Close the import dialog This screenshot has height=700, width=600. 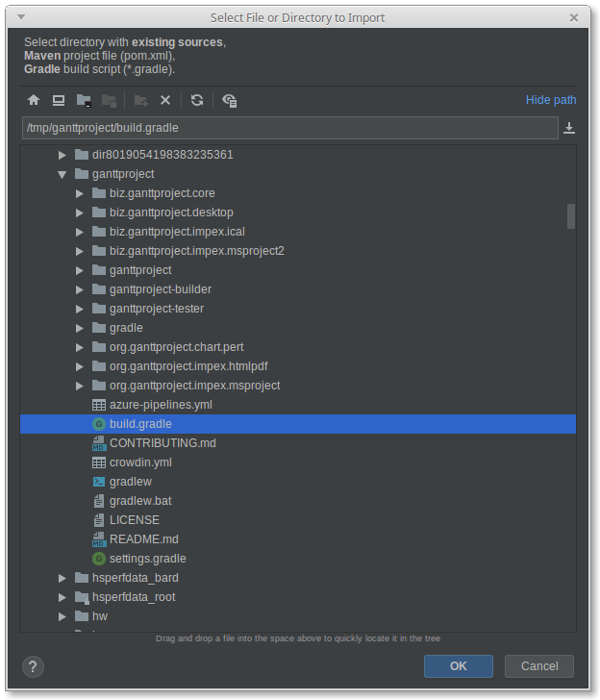pos(574,17)
